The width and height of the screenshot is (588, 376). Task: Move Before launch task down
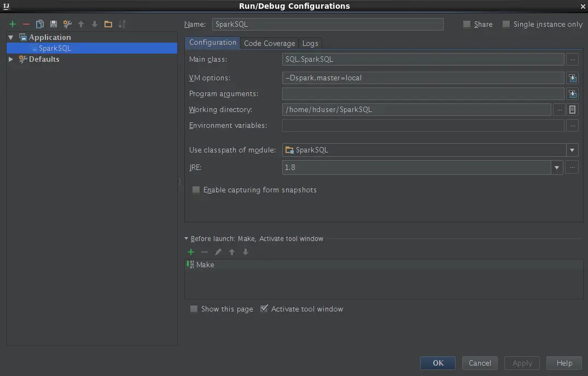click(246, 252)
